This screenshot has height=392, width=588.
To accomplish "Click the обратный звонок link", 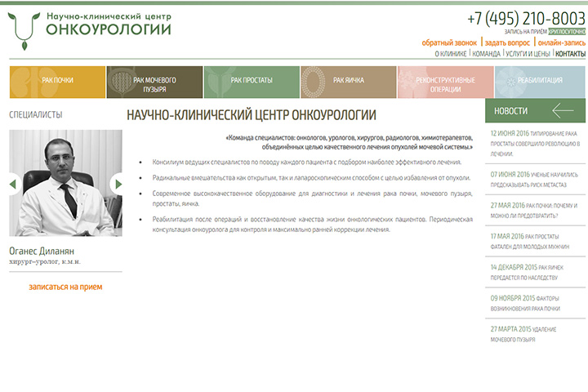I will [x=449, y=42].
